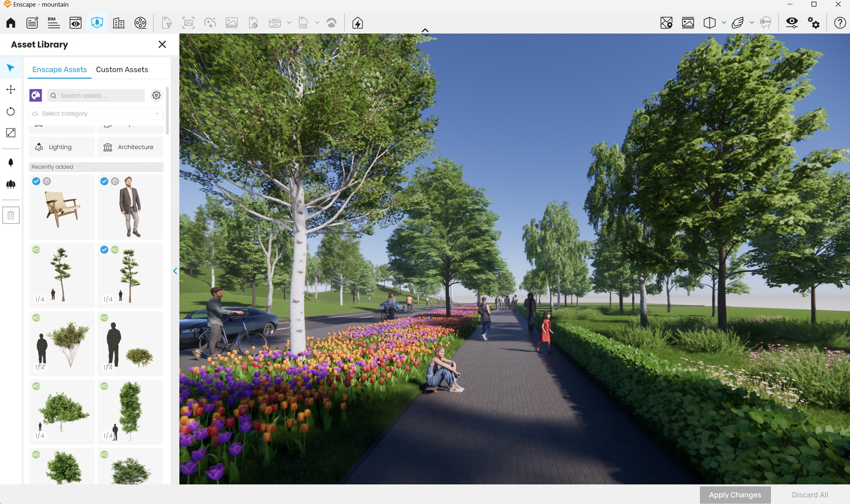The height and width of the screenshot is (504, 850).
Task: Select the rotate asset tool
Action: pyautogui.click(x=11, y=111)
